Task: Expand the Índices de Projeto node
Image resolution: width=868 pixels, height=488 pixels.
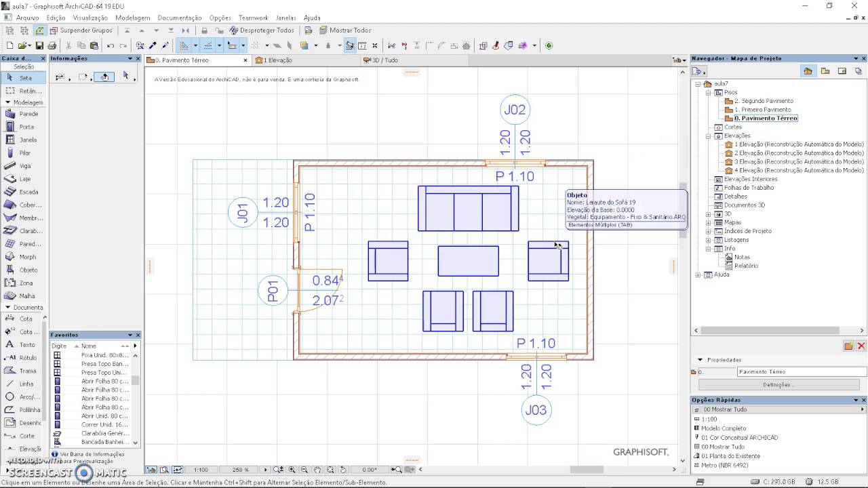Action: (709, 231)
